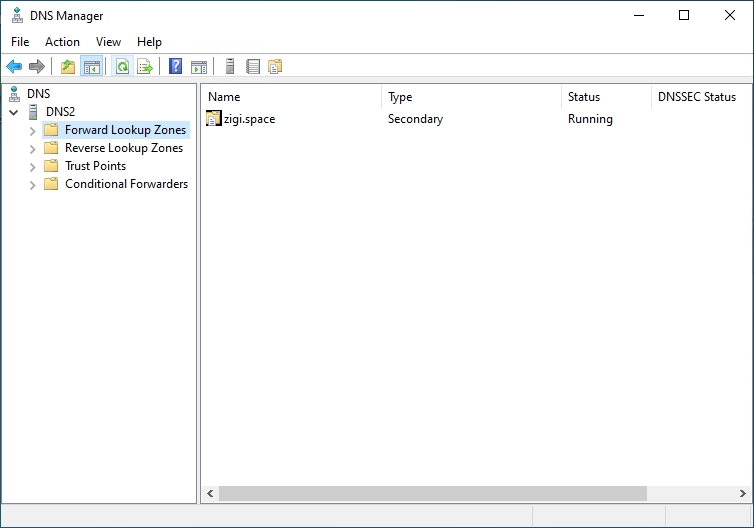Click the Conditional Forwarders folder icon
The image size is (754, 528).
tap(51, 184)
